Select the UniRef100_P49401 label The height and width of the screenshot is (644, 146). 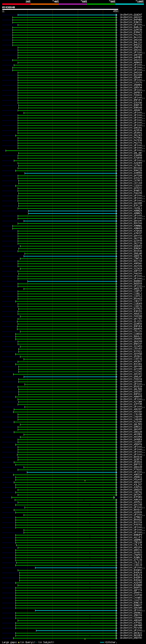coord(131,95)
